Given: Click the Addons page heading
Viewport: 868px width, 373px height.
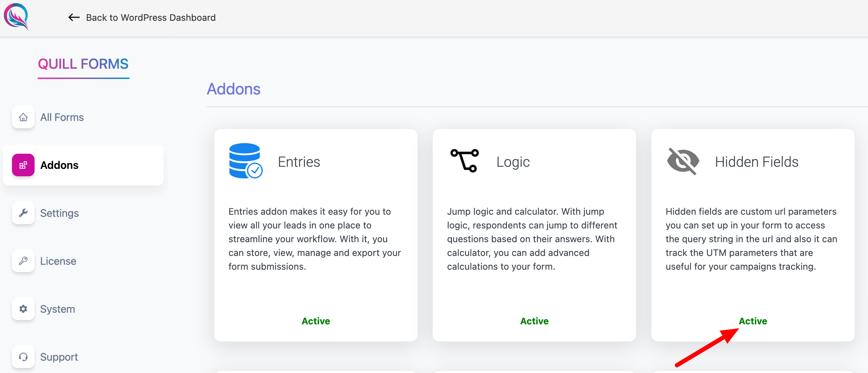Looking at the screenshot, I should click(233, 89).
